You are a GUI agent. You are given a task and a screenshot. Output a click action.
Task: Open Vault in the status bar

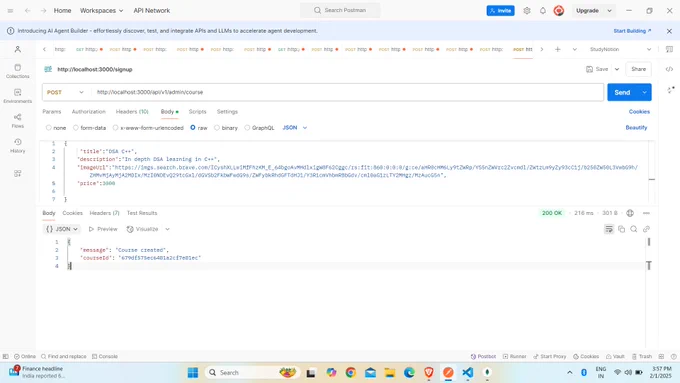(x=615, y=357)
